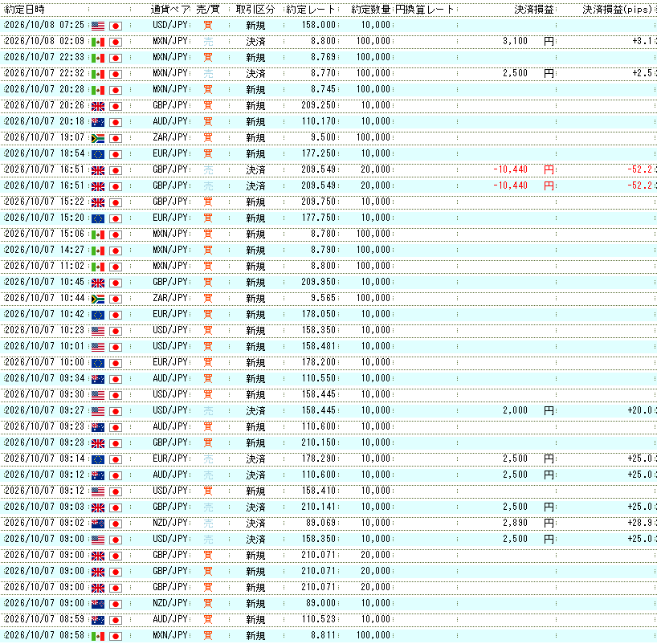The height and width of the screenshot is (644, 657).
Task: Click the EU flag in the 2026/10/07 18:54 row
Action: point(98,154)
